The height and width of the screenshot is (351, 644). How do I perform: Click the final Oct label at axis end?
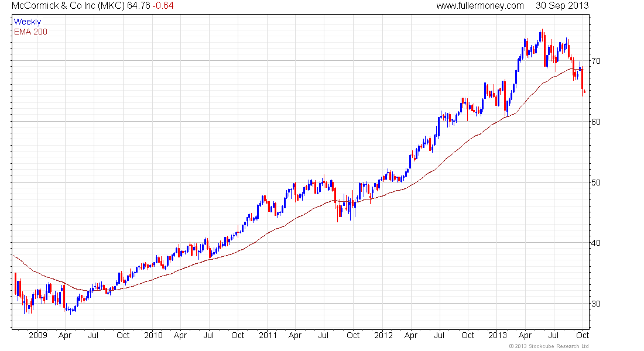pos(583,335)
